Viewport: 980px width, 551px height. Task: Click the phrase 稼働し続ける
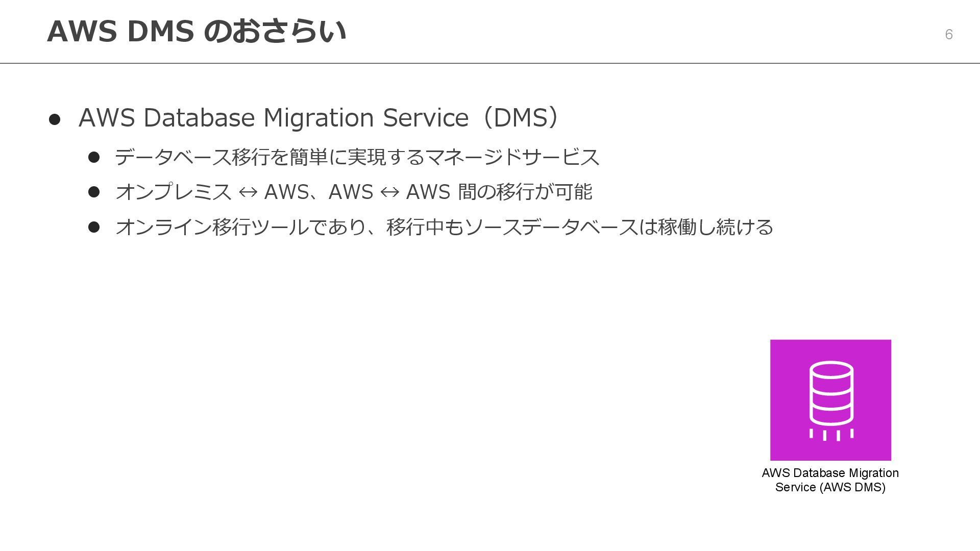pos(716,227)
